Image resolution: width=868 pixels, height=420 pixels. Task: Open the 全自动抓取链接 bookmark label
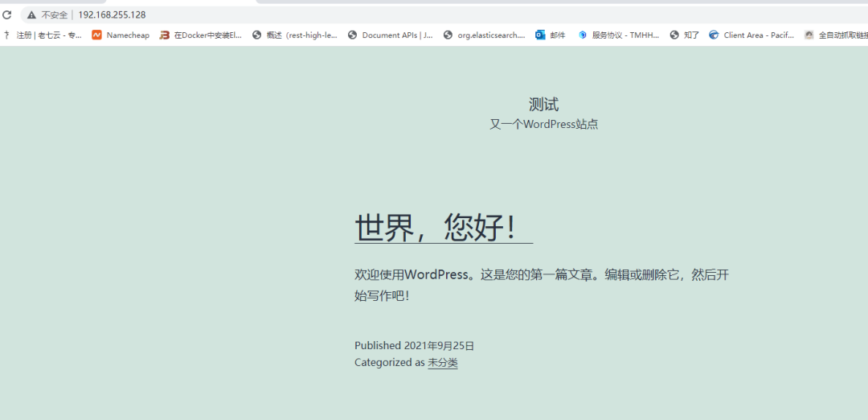coord(843,35)
